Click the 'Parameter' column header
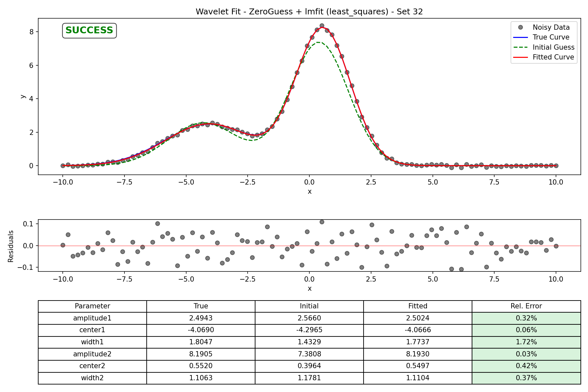588x392 pixels. 92,306
